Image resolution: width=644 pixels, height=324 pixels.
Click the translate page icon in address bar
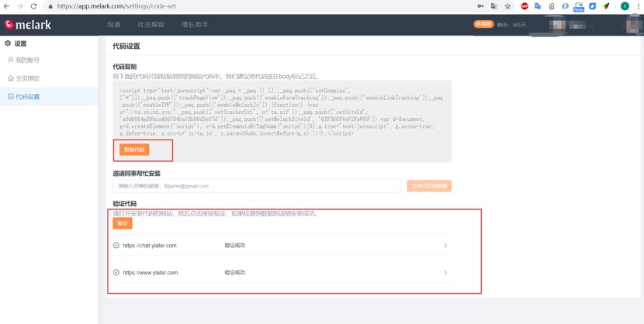[x=494, y=6]
